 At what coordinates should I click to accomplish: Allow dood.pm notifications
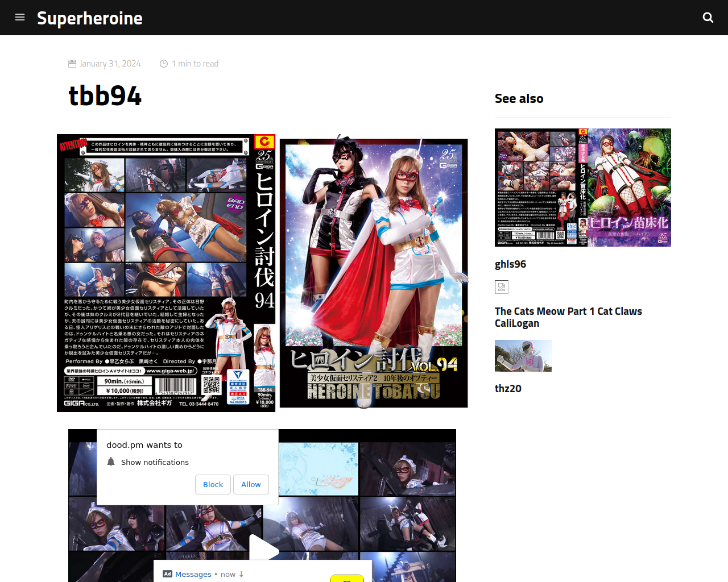pos(251,484)
